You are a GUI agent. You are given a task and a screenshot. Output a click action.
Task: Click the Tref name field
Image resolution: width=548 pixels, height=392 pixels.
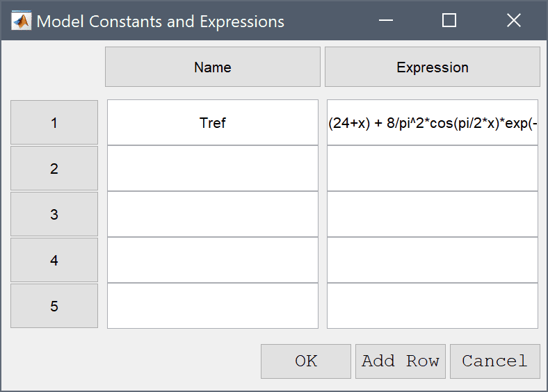(x=213, y=122)
